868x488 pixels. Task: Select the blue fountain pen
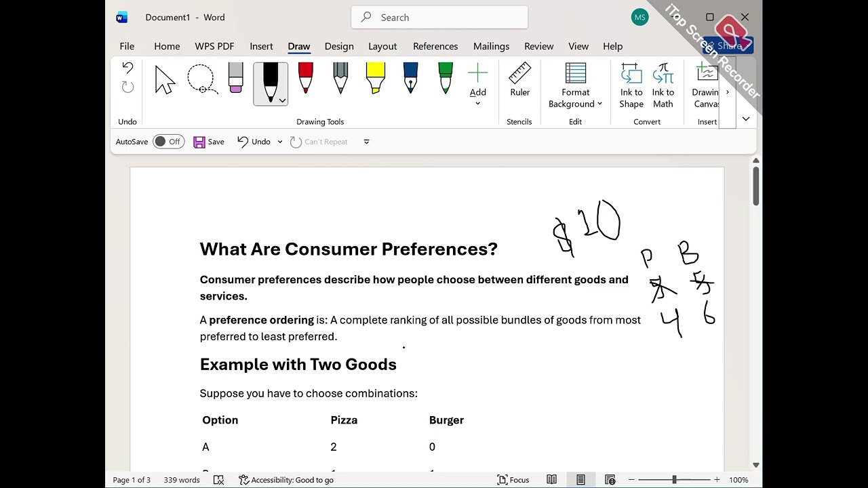pos(410,78)
